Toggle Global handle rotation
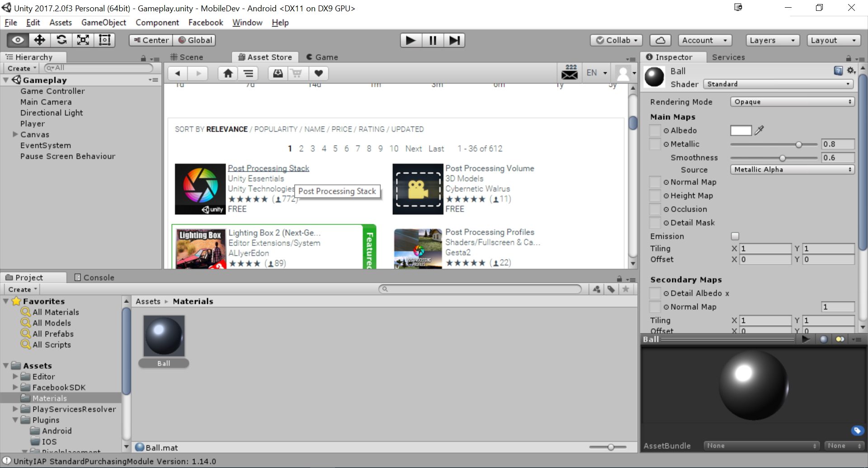Image resolution: width=868 pixels, height=468 pixels. click(195, 40)
